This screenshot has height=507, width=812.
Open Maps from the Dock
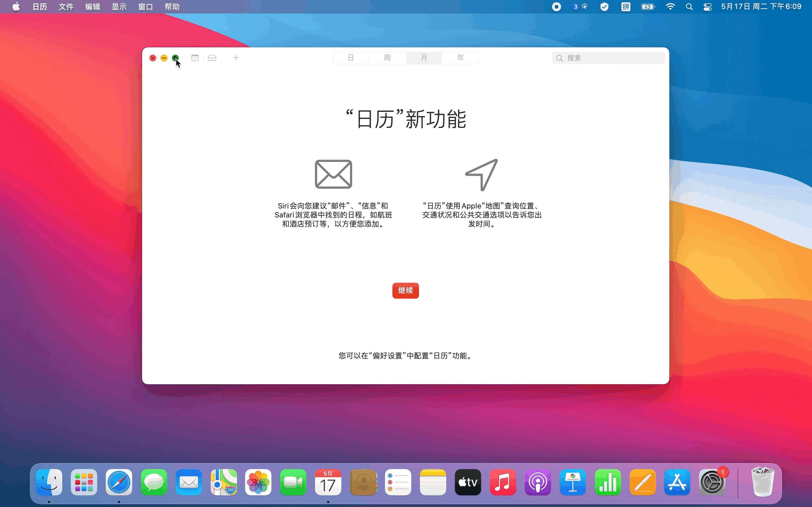tap(224, 482)
